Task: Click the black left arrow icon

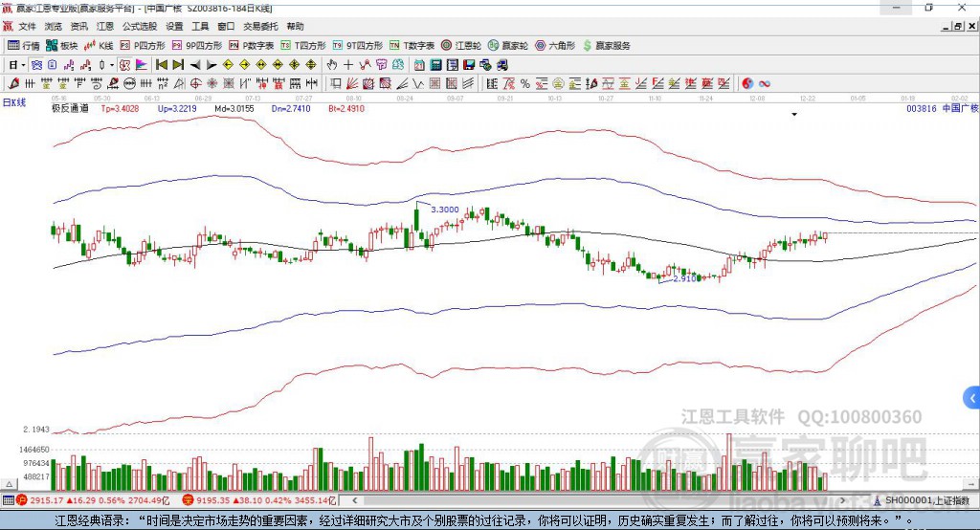Action: 195,65
